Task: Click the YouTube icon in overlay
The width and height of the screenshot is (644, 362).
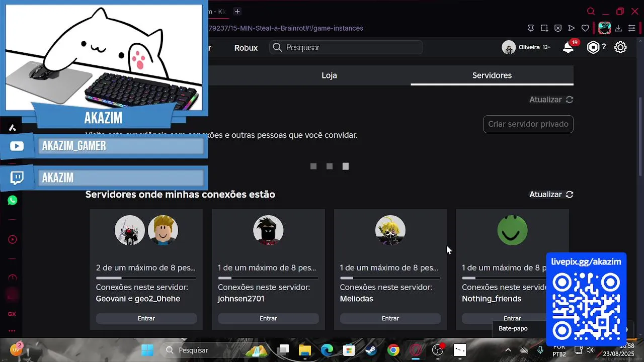Action: [17, 146]
